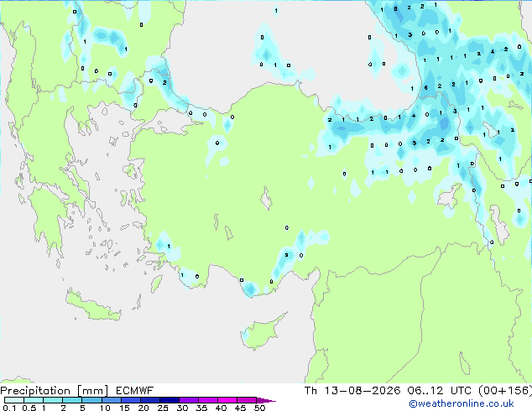Select the 20–25 mm legend swatch
Viewport: 532px width, 411px height.
click(149, 400)
